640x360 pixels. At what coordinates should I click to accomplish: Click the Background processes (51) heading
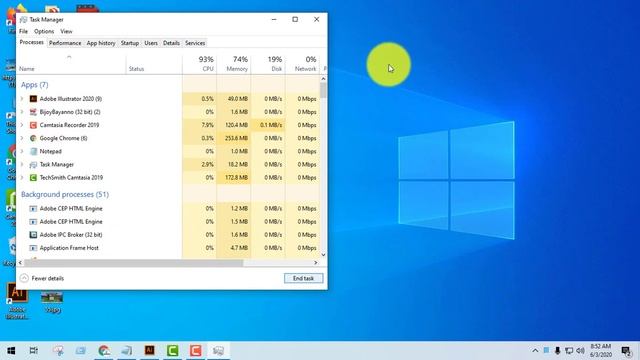click(65, 194)
